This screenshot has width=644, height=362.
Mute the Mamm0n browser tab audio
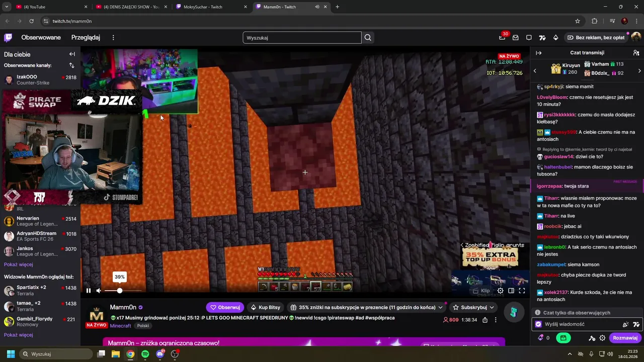(x=317, y=7)
